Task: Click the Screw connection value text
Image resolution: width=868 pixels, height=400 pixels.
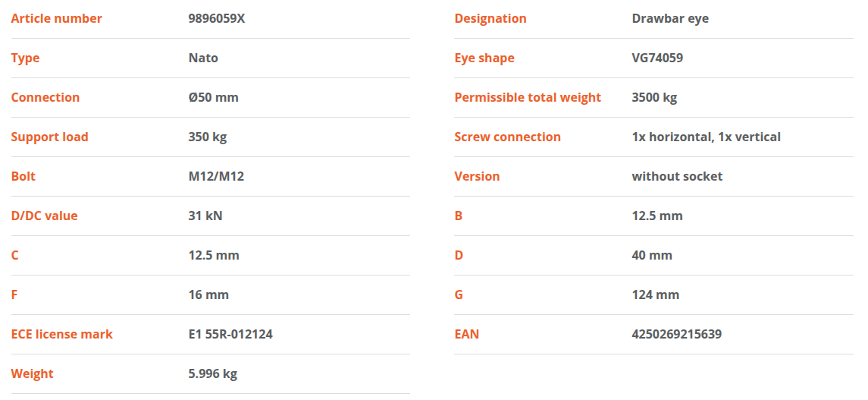Action: tap(707, 137)
